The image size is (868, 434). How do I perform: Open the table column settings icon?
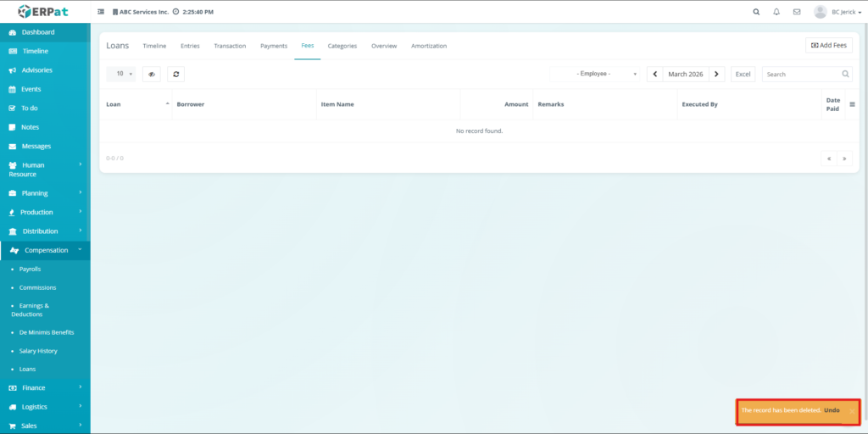tap(852, 104)
